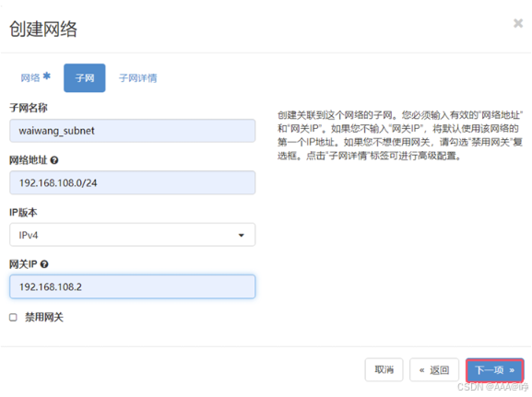Go back with the 返回 button

(434, 369)
